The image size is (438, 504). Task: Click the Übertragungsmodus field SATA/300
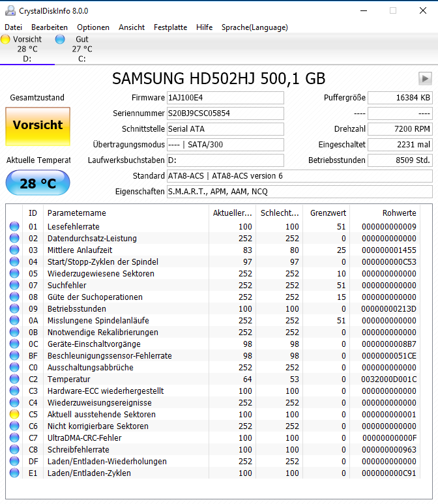(226, 145)
